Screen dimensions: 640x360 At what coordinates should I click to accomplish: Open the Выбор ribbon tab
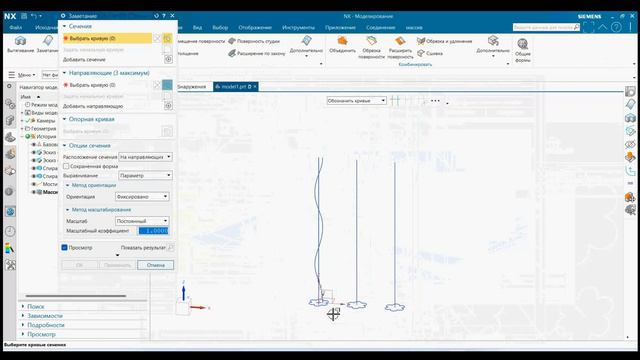[220, 27]
